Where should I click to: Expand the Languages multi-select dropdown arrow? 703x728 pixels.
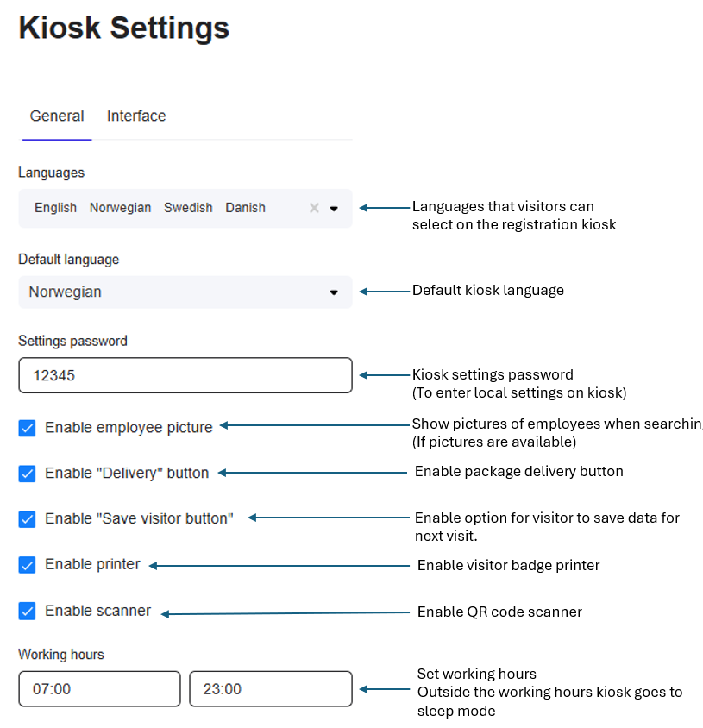pos(334,208)
